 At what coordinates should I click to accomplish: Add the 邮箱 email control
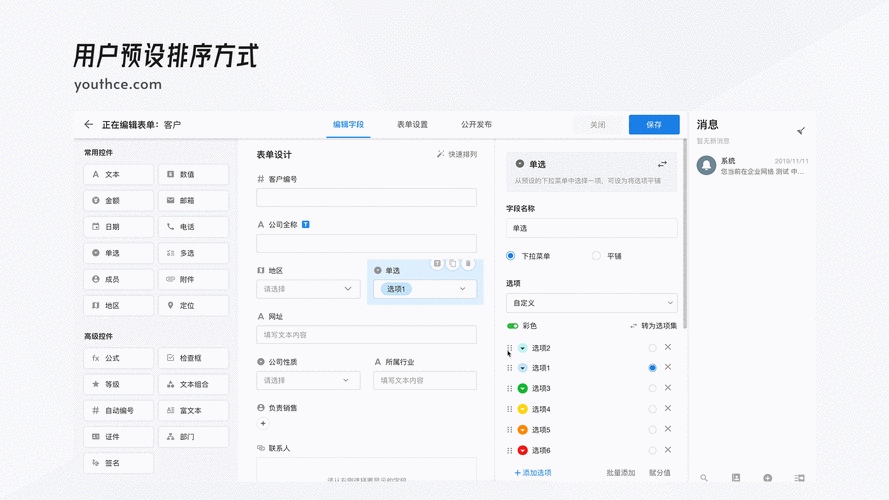pyautogui.click(x=193, y=201)
